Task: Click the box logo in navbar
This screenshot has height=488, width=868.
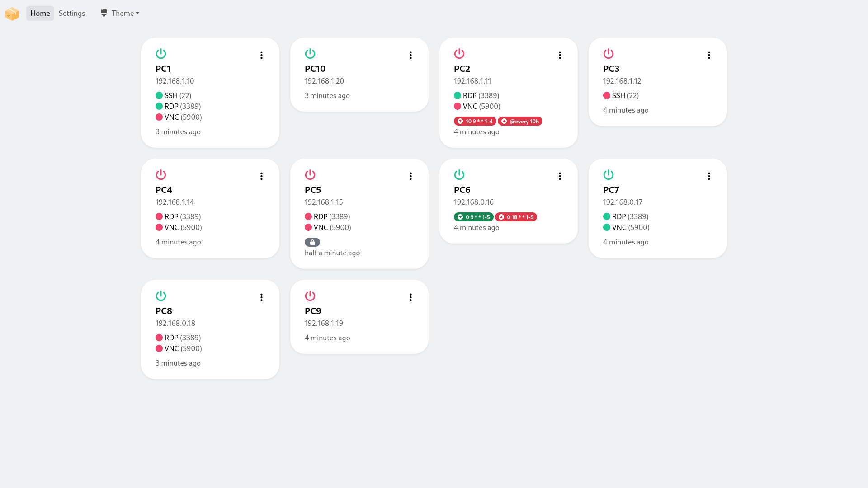Action: tap(12, 14)
